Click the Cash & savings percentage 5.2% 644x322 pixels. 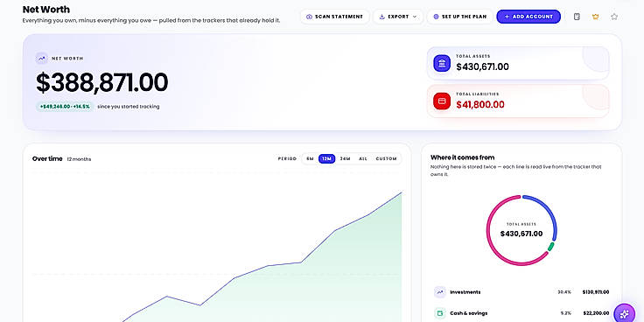566,313
